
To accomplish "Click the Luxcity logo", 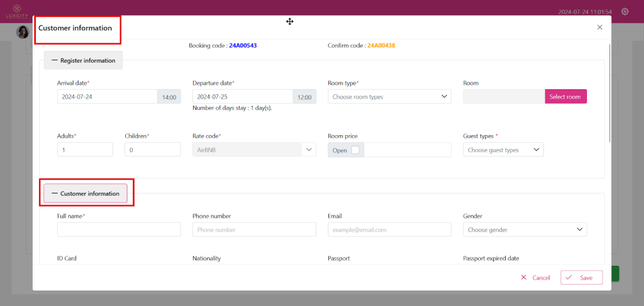I will point(14,11).
